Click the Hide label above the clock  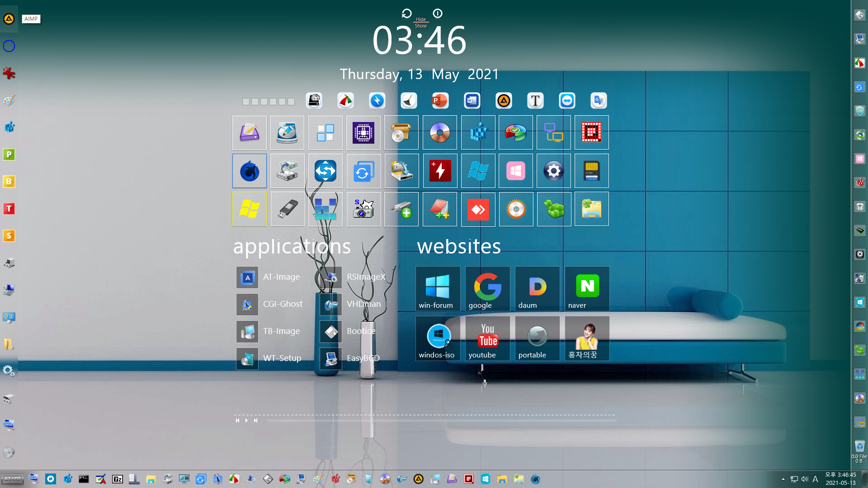pyautogui.click(x=421, y=19)
